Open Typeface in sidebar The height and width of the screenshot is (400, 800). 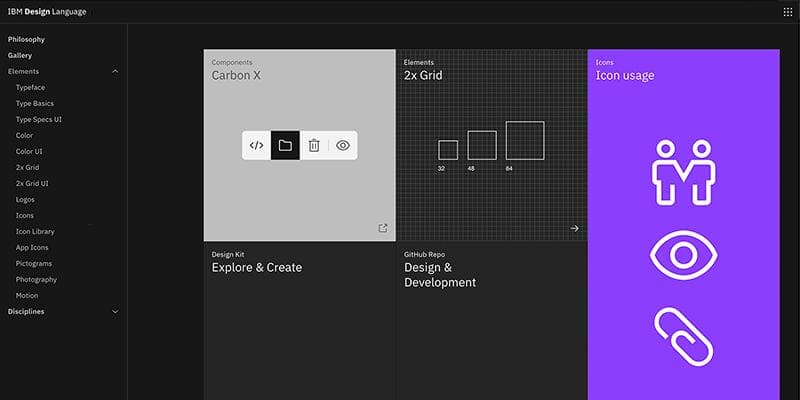coord(30,87)
